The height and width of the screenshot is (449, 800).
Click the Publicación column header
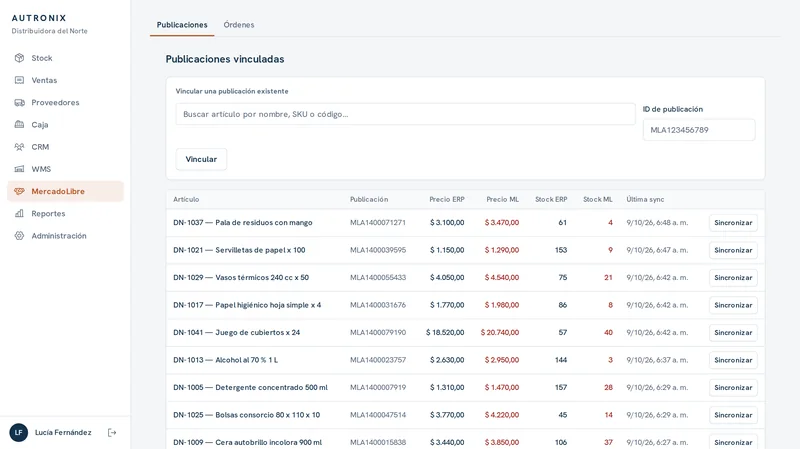(x=369, y=199)
